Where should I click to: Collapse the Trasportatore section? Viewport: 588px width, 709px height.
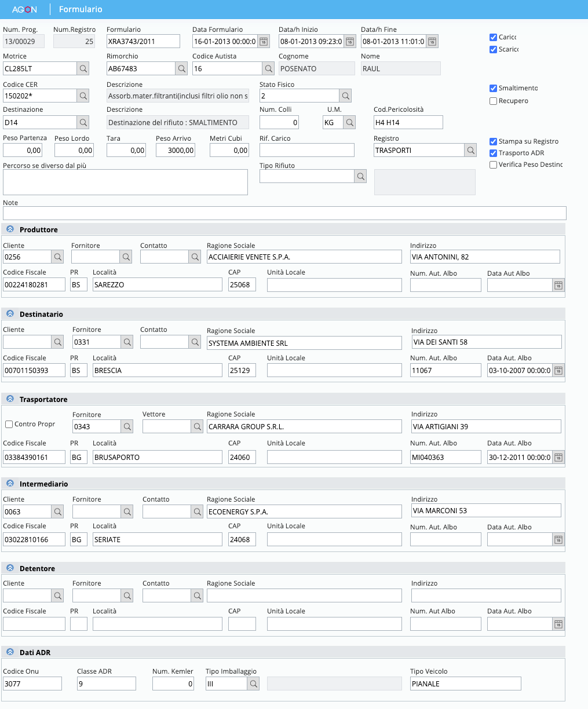click(x=10, y=400)
